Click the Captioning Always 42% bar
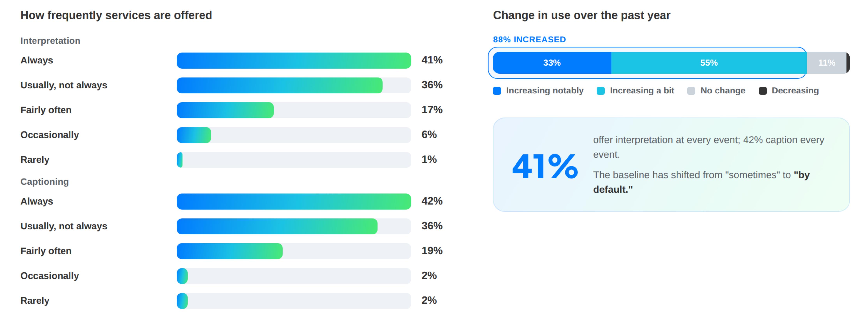 (x=294, y=201)
